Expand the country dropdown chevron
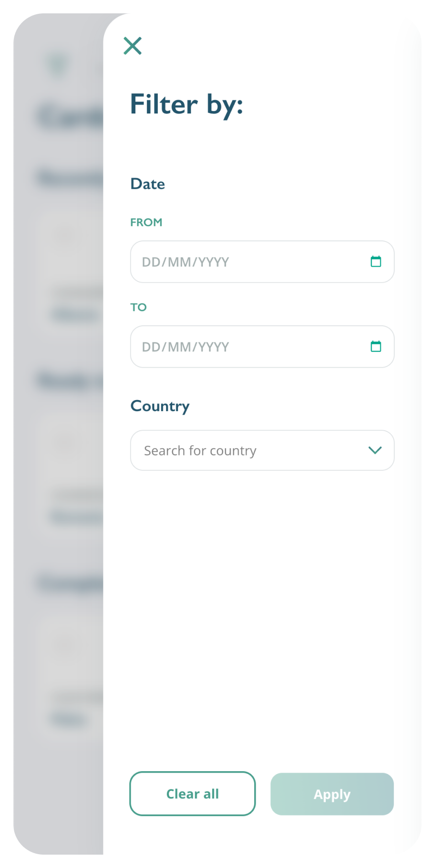Screen dimensions: 435x868 [x=375, y=450]
